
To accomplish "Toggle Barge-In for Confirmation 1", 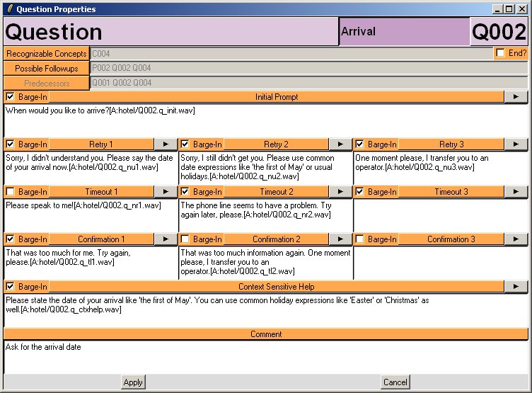I will click(x=11, y=239).
